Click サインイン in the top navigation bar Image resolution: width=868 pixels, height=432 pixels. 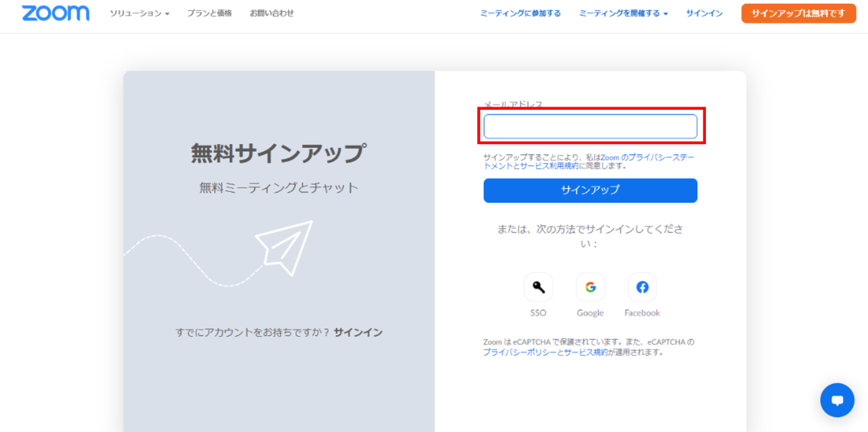coord(704,14)
